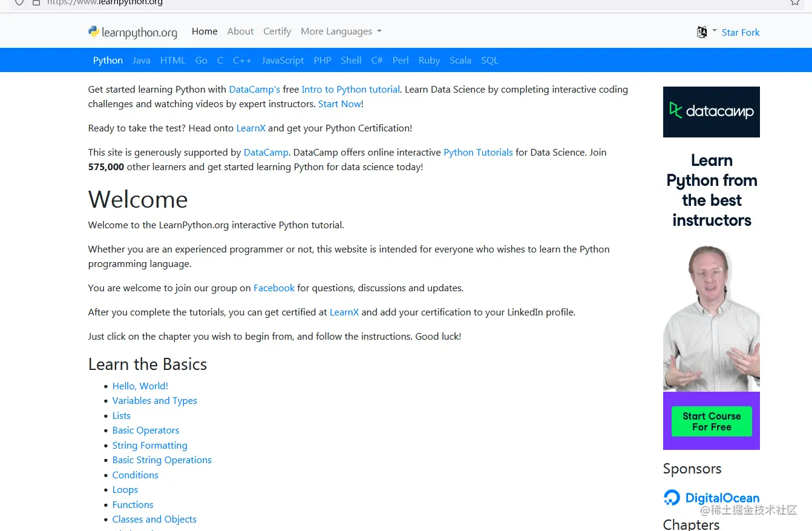The image size is (812, 531).
Task: Open the Python Tutorials link
Action: pyautogui.click(x=478, y=153)
